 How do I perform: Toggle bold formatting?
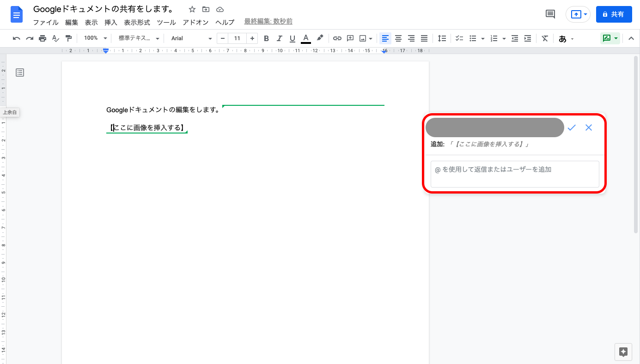(266, 38)
